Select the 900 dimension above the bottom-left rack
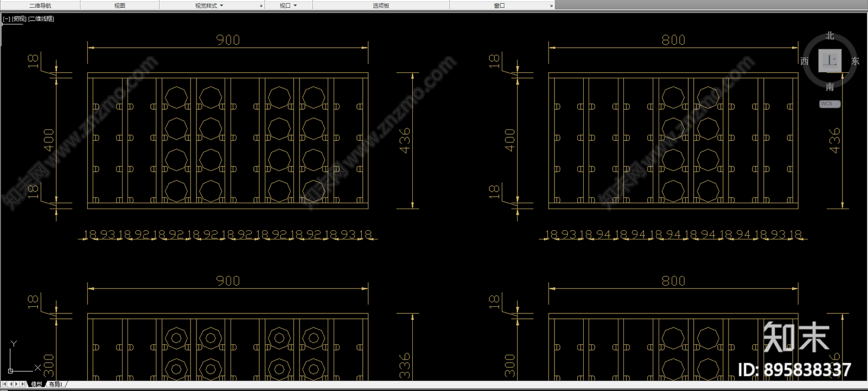The image size is (868, 391). click(228, 281)
